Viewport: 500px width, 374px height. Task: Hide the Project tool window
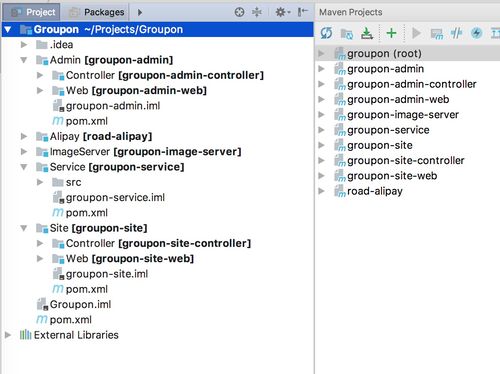[x=302, y=12]
